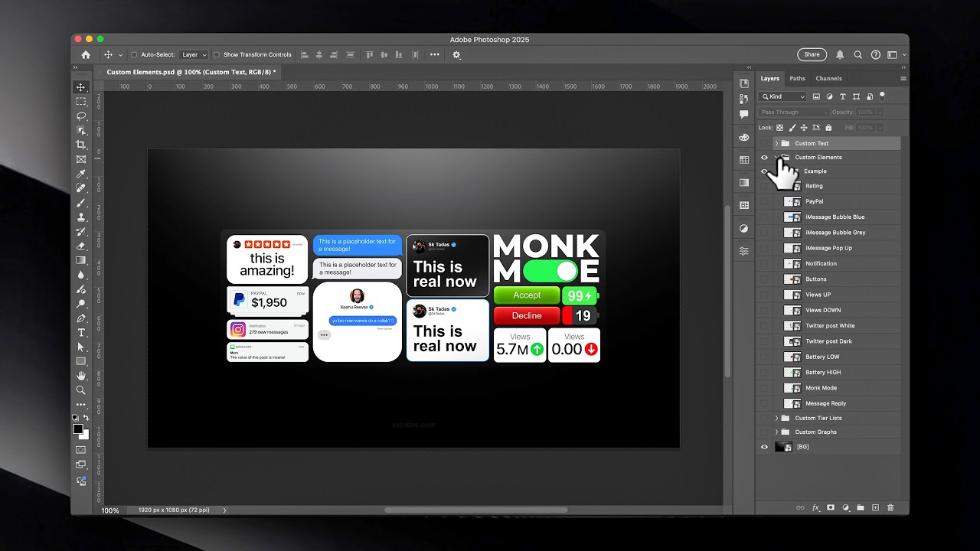The height and width of the screenshot is (551, 980).
Task: Select the Rectangle shape tool
Action: pyautogui.click(x=81, y=361)
